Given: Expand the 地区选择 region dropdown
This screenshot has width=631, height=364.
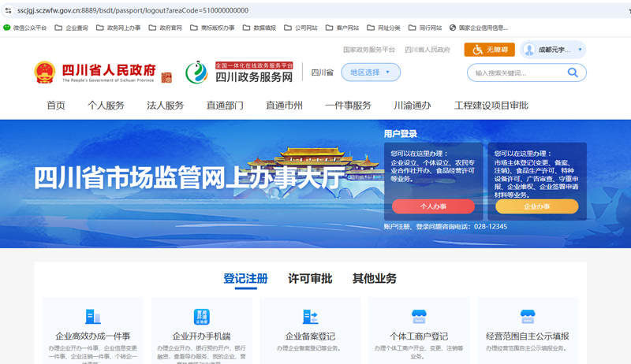Looking at the screenshot, I should pos(371,72).
